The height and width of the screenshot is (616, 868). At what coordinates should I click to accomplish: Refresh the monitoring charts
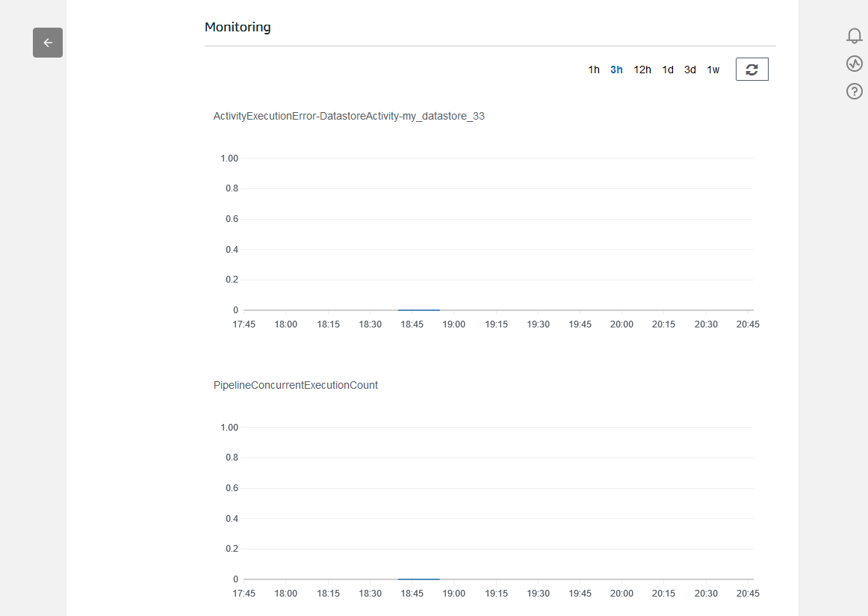coord(751,70)
